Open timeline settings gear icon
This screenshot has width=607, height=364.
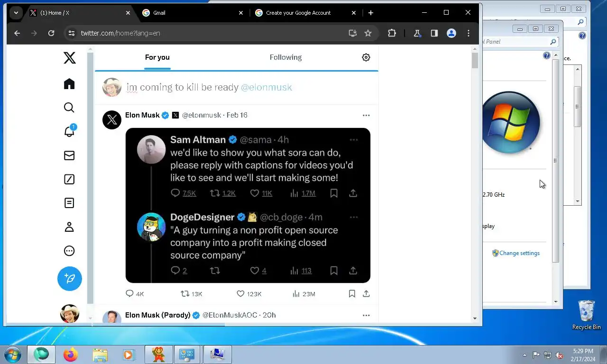[366, 57]
